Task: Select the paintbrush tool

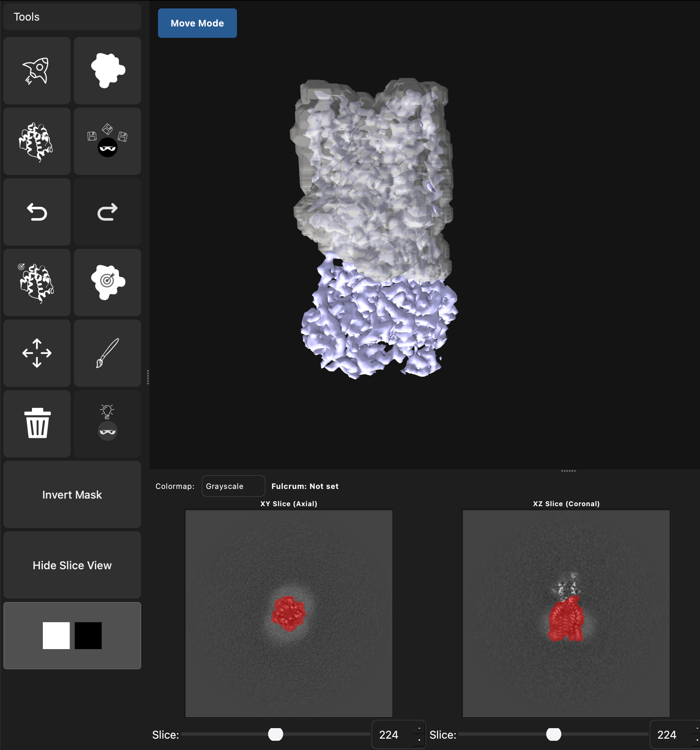Action: click(x=108, y=353)
